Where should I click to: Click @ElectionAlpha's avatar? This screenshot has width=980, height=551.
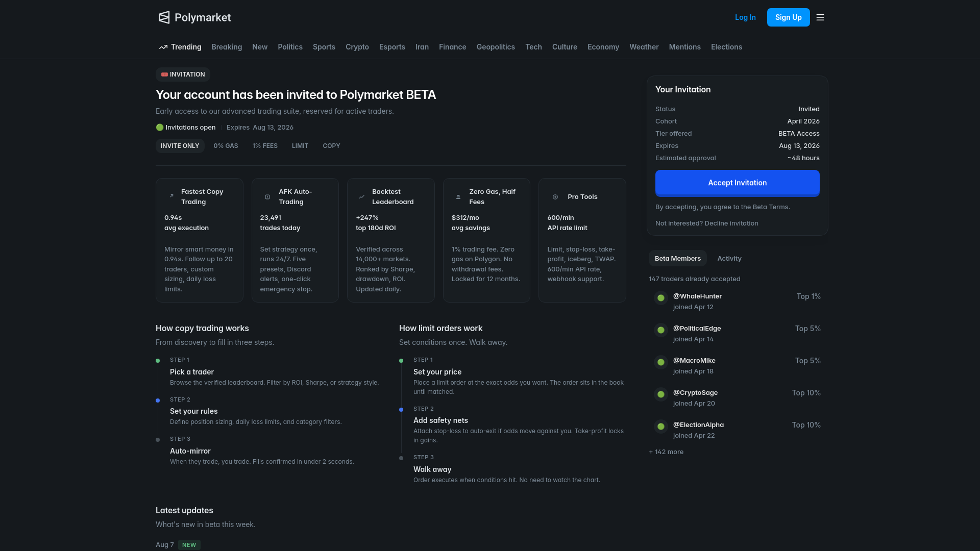coord(661,427)
